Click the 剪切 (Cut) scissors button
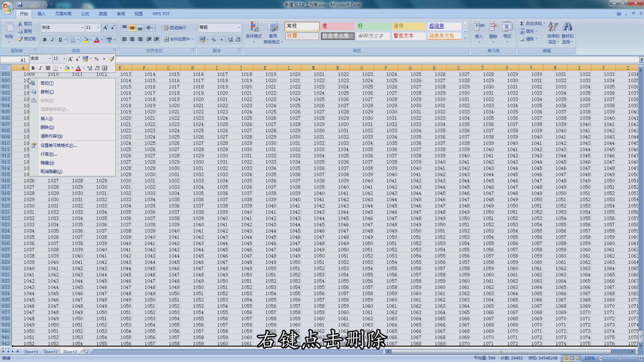The width and height of the screenshot is (644, 362). tap(25, 23)
